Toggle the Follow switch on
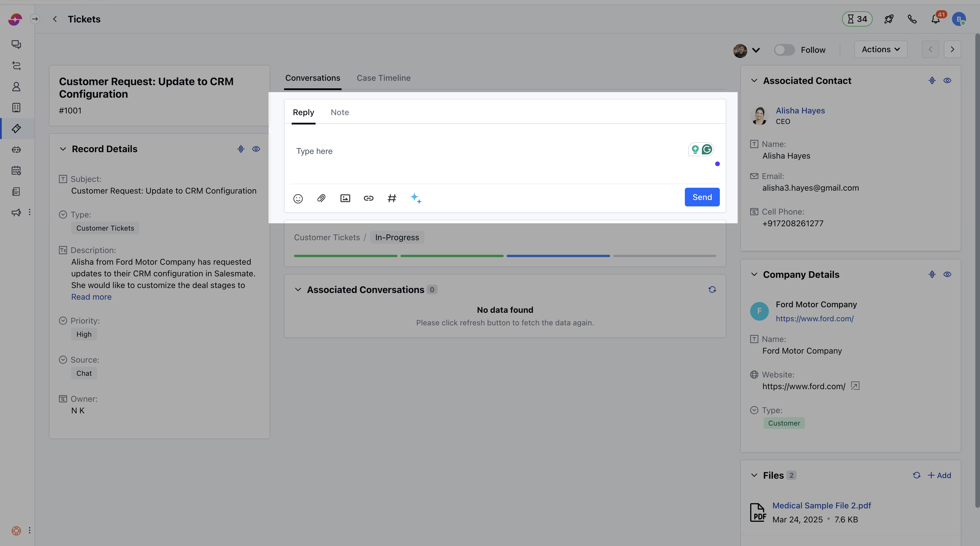This screenshot has height=546, width=980. (784, 50)
